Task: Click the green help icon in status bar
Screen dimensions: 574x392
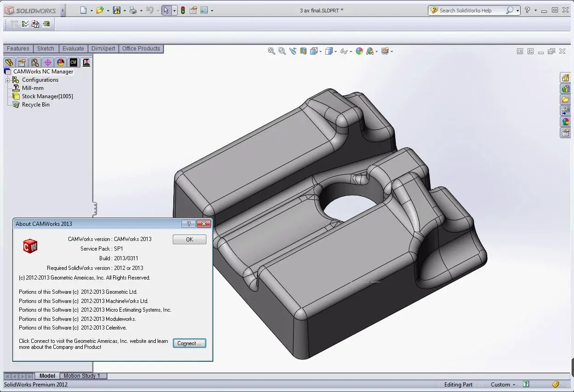Action: pyautogui.click(x=526, y=384)
